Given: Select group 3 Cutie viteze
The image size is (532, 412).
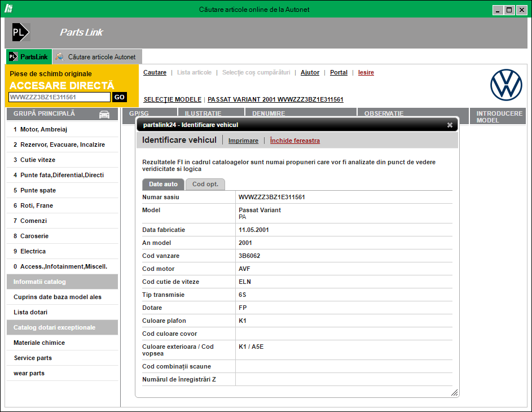Looking at the screenshot, I should (63, 160).
